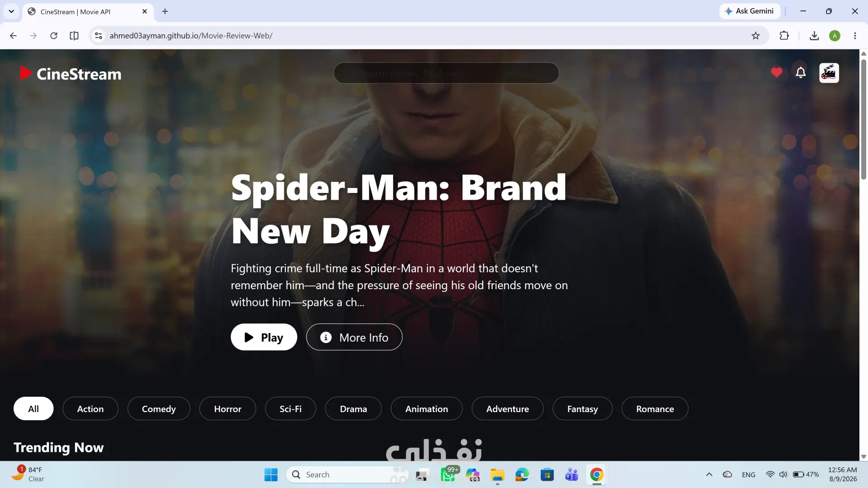Click the Windows taskbar Search box

[x=347, y=475]
